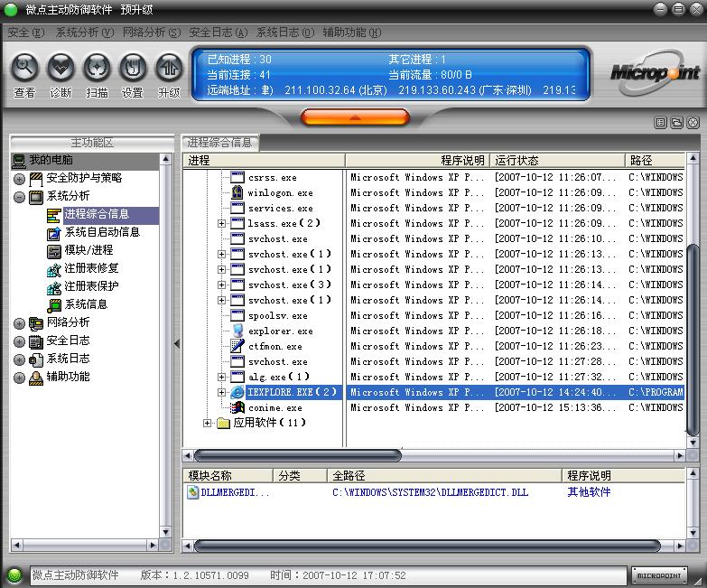Click the 辅助功能 person icon
The image size is (707, 588).
36,378
